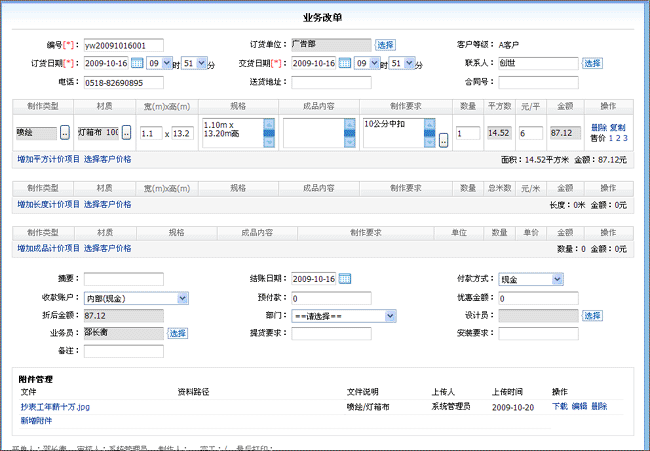Image resolution: width=650 pixels, height=451 pixels.
Task: Click the 成品内容 textarea scroll-up arrow
Action: [x=350, y=124]
